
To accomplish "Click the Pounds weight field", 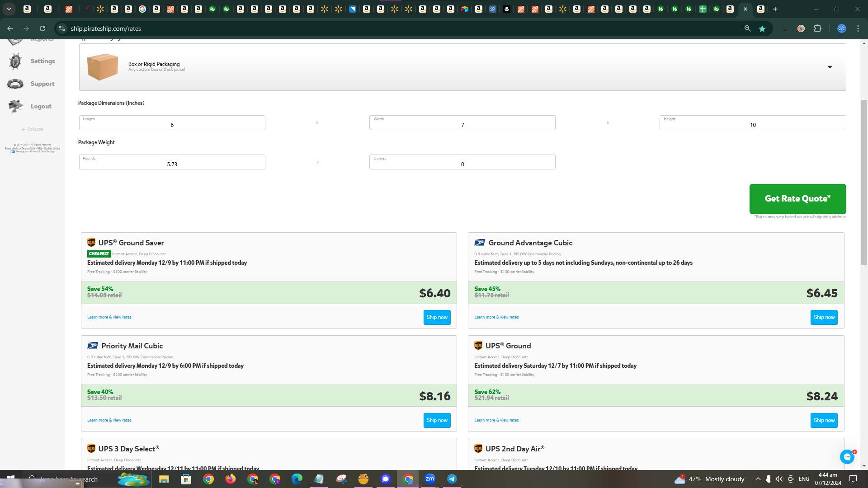I will pyautogui.click(x=172, y=162).
